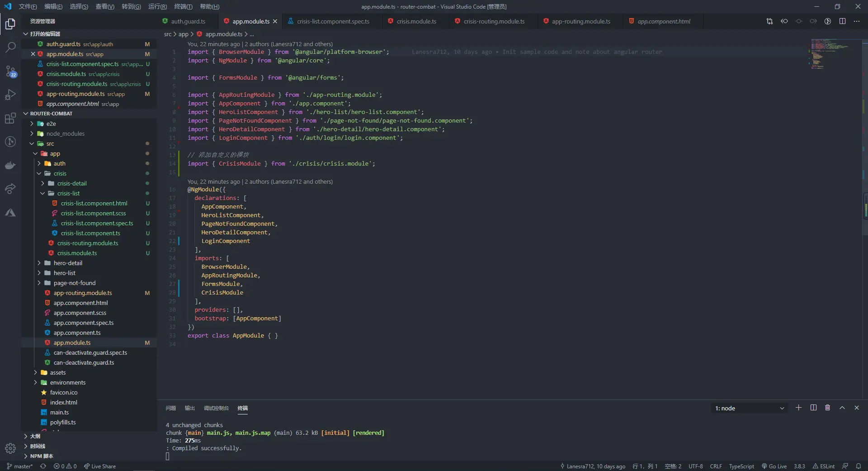
Task: Open Source Control view with 22 changes
Action: (x=10, y=71)
